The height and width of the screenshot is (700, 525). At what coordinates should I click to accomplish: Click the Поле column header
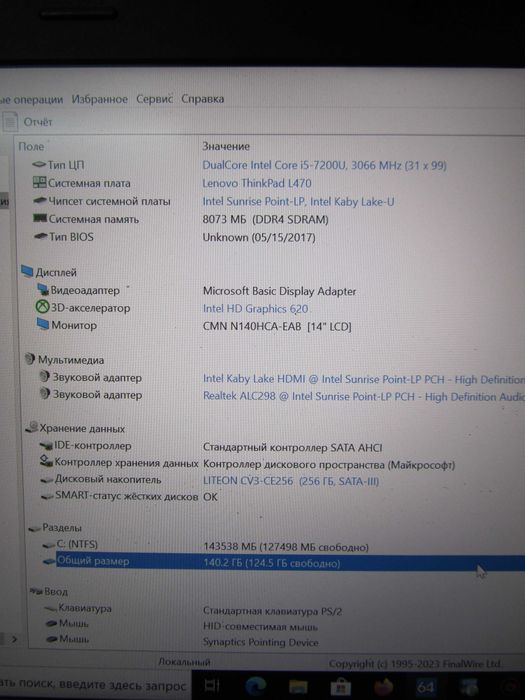(31, 146)
